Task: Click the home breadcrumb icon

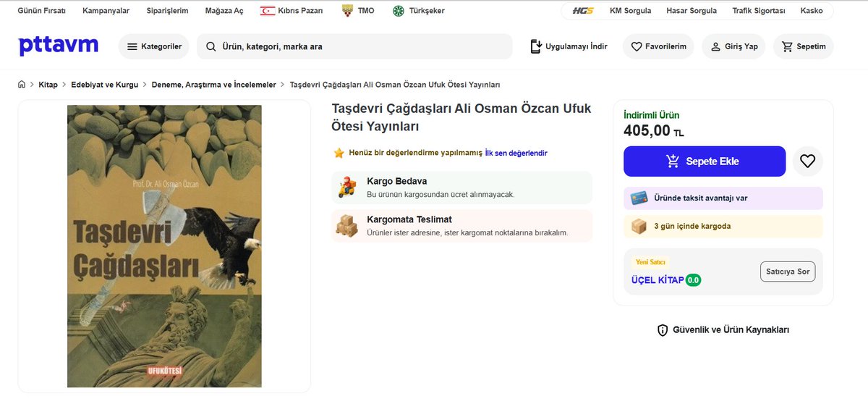Action: click(x=22, y=85)
